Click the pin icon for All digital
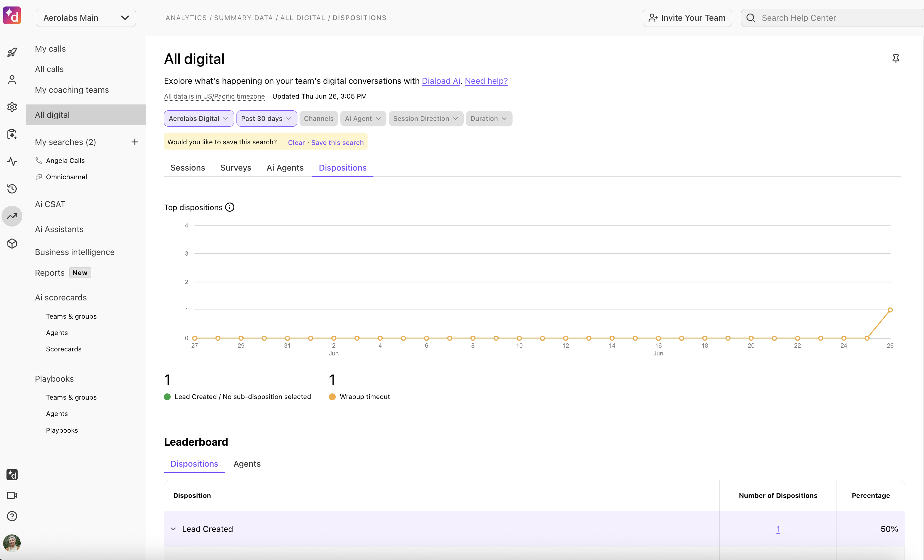Viewport: 924px width, 560px height. pos(896,58)
